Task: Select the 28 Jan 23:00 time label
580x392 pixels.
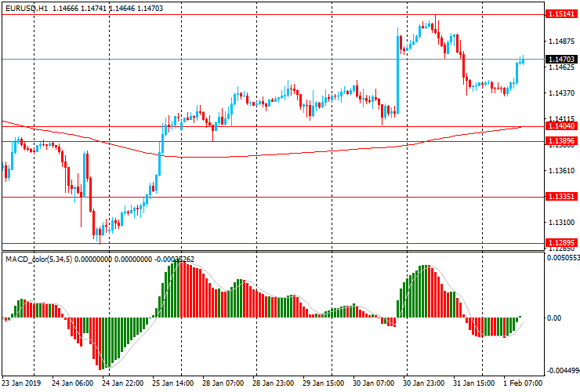Action: (274, 384)
